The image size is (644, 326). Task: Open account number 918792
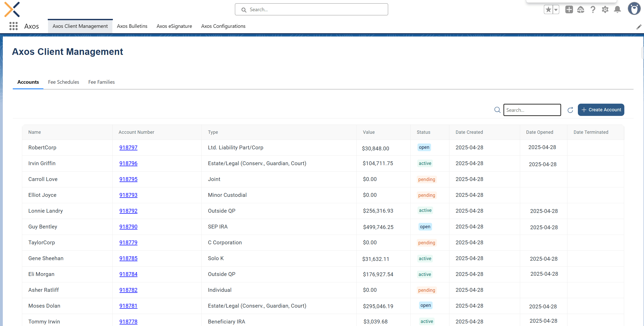[128, 211]
